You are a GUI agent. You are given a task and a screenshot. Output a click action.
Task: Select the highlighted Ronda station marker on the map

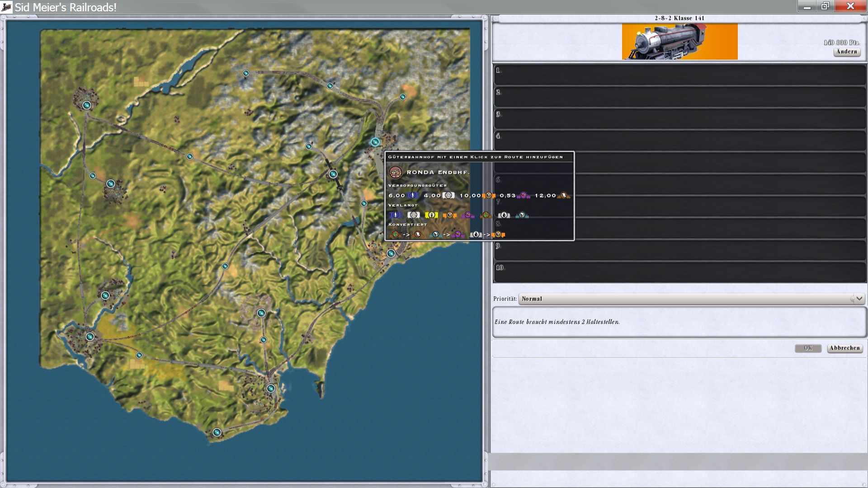[375, 142]
